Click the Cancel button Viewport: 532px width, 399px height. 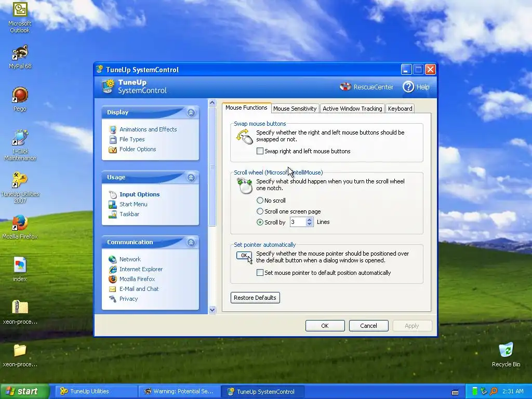(368, 326)
